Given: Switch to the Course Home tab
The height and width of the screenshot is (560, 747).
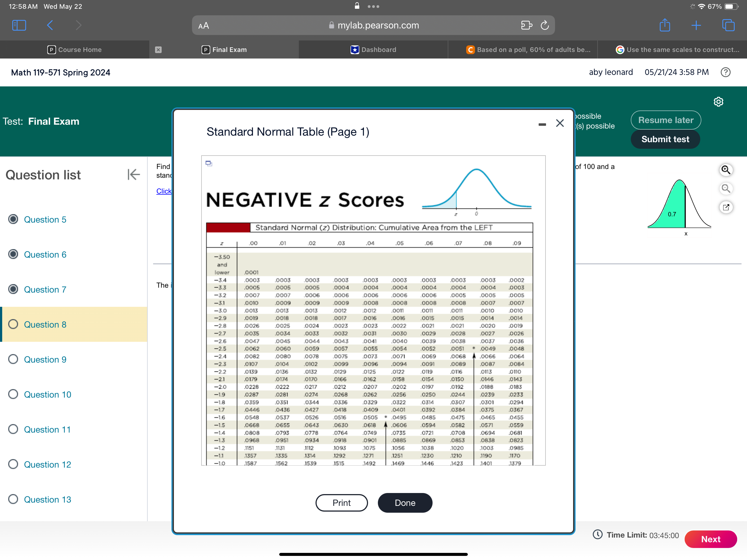Looking at the screenshot, I should pos(75,50).
